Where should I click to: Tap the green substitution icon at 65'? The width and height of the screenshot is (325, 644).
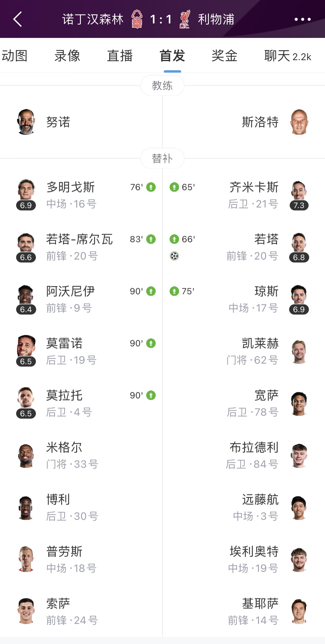click(174, 187)
